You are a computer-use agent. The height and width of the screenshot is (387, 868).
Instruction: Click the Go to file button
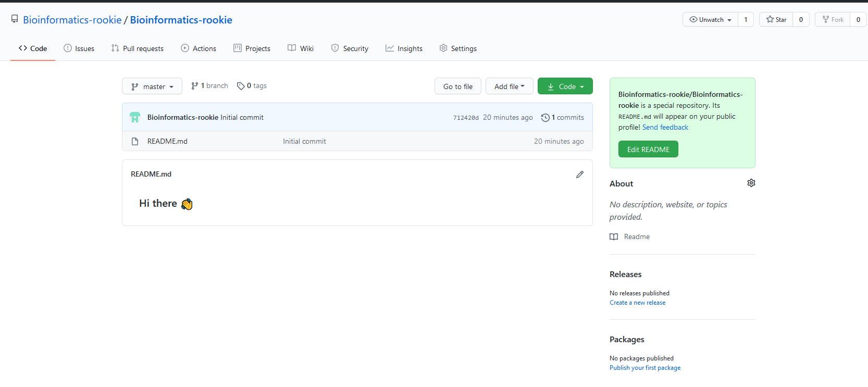457,86
